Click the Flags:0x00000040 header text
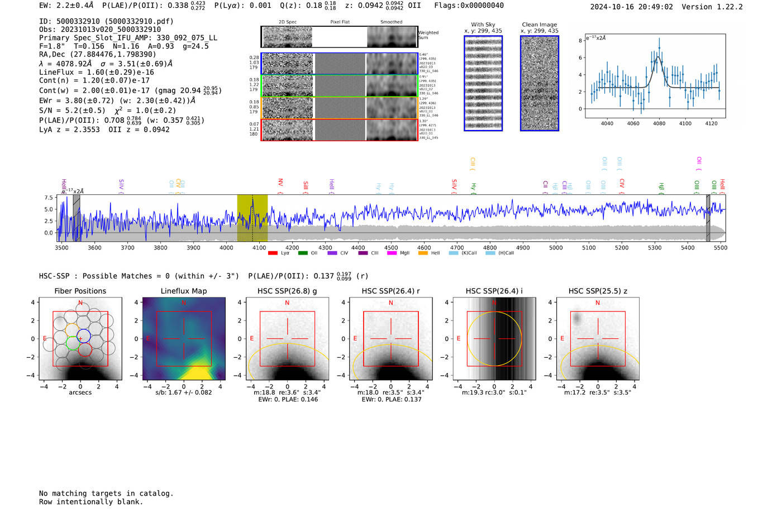The width and height of the screenshot is (782, 532). [x=469, y=6]
